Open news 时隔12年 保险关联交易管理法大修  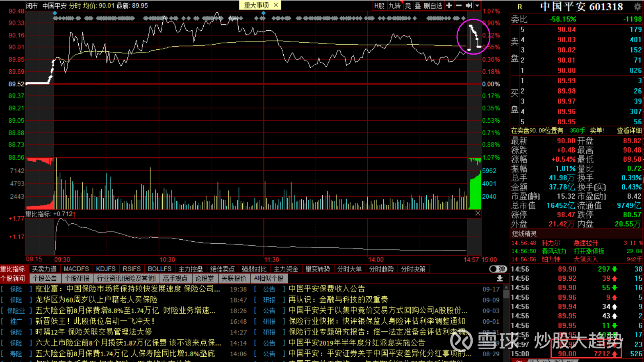click(93, 332)
